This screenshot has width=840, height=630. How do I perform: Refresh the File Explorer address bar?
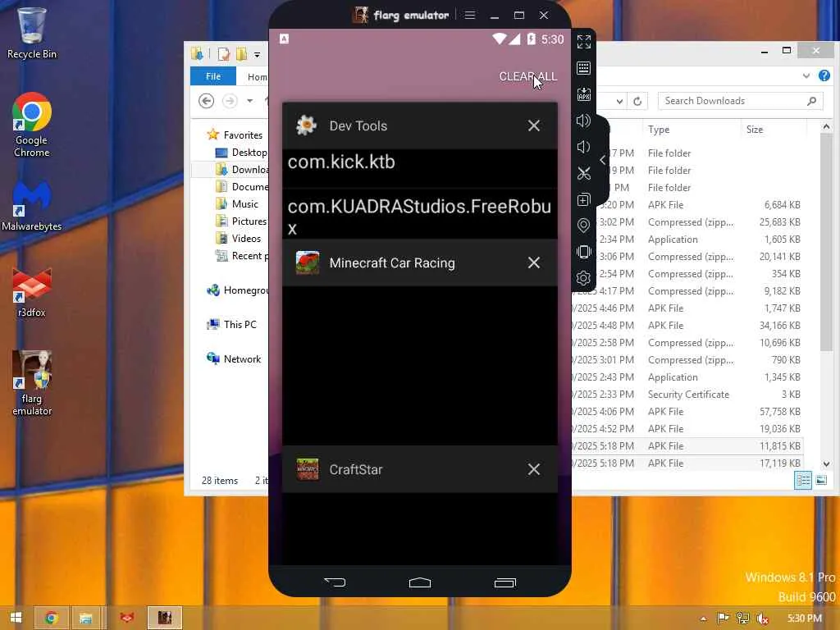pos(637,101)
